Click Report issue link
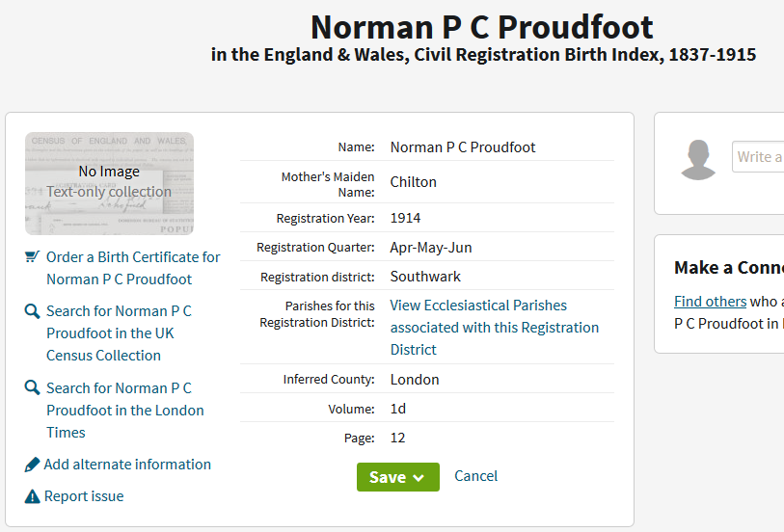The image size is (784, 532). click(84, 497)
